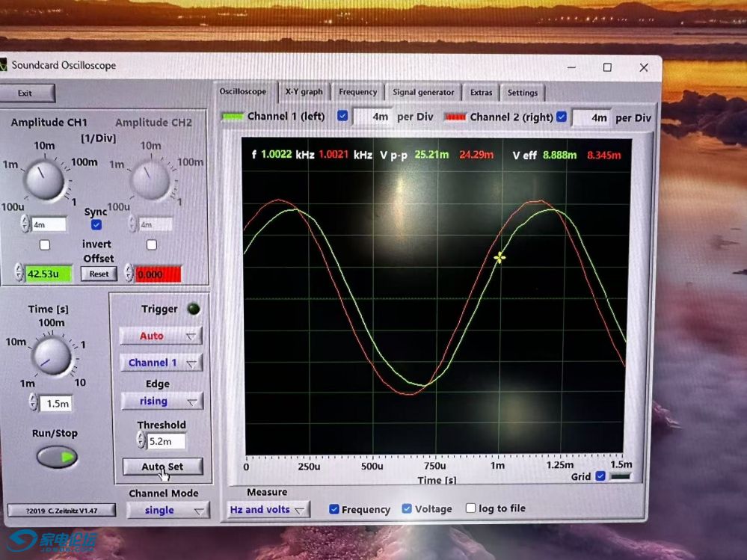Toggle the Run/Stop button
This screenshot has width=747, height=560.
tap(57, 457)
